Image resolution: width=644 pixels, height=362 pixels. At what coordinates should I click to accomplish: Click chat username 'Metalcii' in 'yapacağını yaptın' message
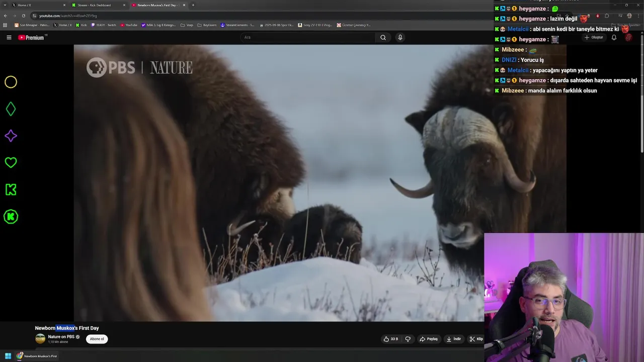[518, 70]
